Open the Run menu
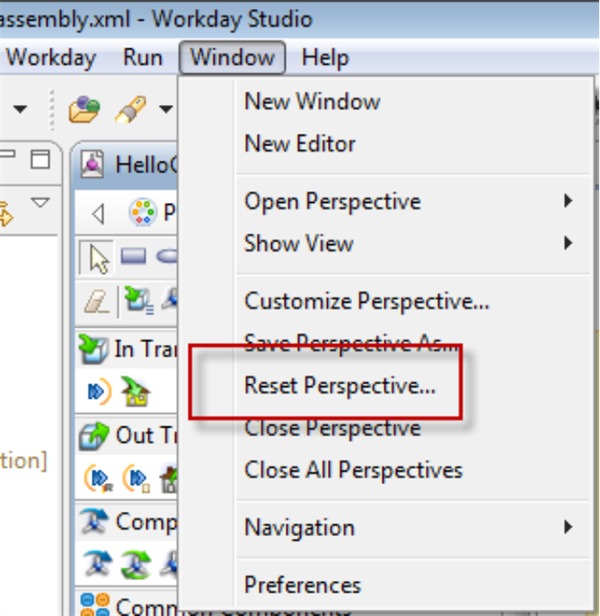The width and height of the screenshot is (600, 616). pyautogui.click(x=143, y=57)
